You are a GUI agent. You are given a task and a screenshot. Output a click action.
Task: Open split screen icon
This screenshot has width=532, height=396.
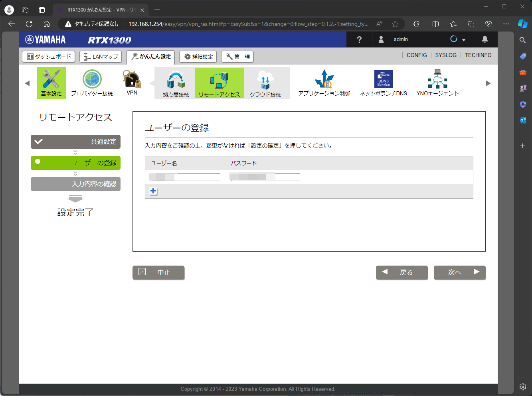coord(435,24)
